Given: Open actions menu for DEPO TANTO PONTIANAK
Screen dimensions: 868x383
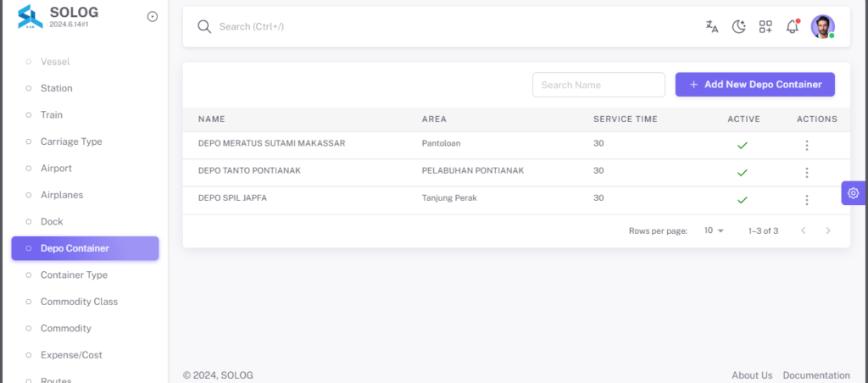Looking at the screenshot, I should [807, 173].
